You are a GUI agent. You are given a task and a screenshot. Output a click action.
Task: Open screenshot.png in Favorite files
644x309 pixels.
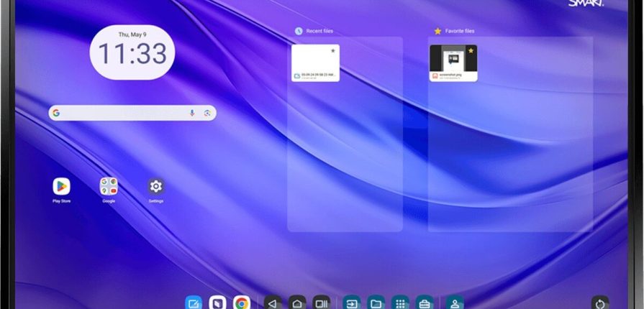point(453,63)
